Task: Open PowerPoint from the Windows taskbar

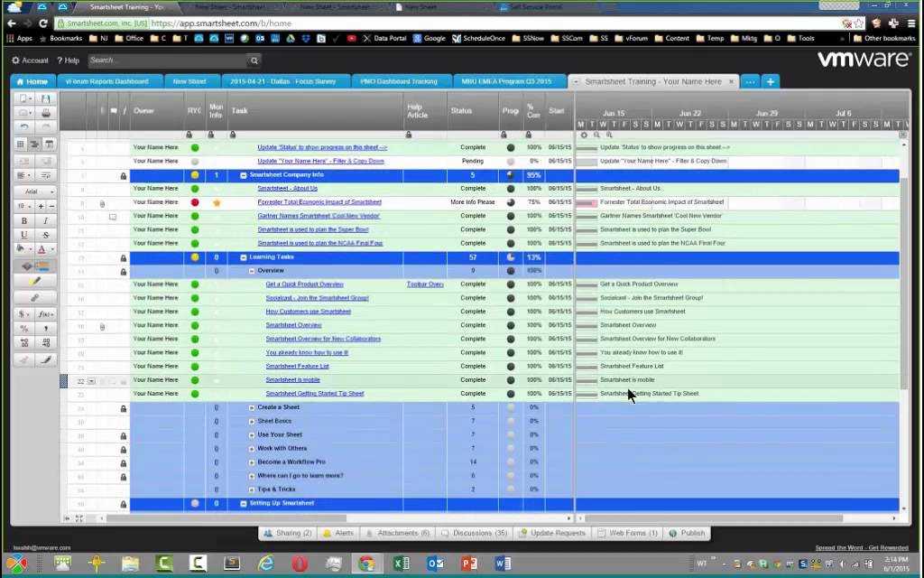Action: 469,564
